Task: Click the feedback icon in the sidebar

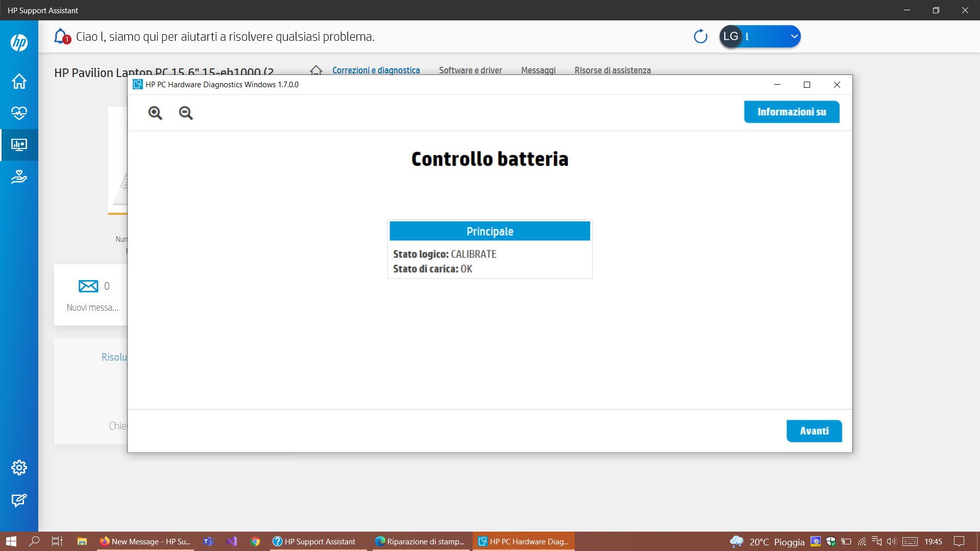Action: pyautogui.click(x=19, y=500)
